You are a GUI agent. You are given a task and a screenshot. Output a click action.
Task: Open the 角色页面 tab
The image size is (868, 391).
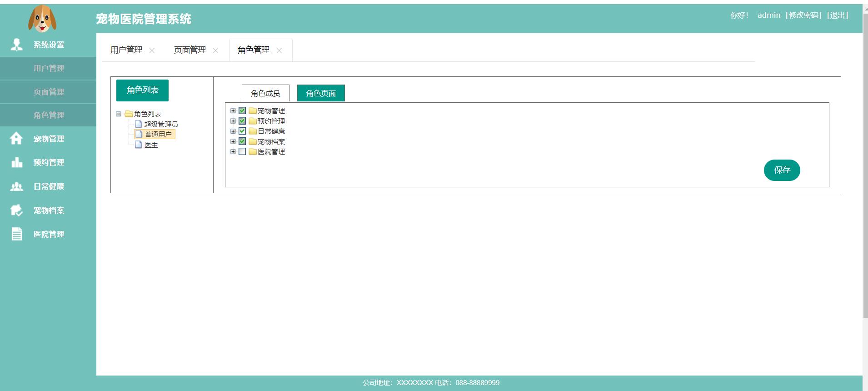tap(321, 93)
